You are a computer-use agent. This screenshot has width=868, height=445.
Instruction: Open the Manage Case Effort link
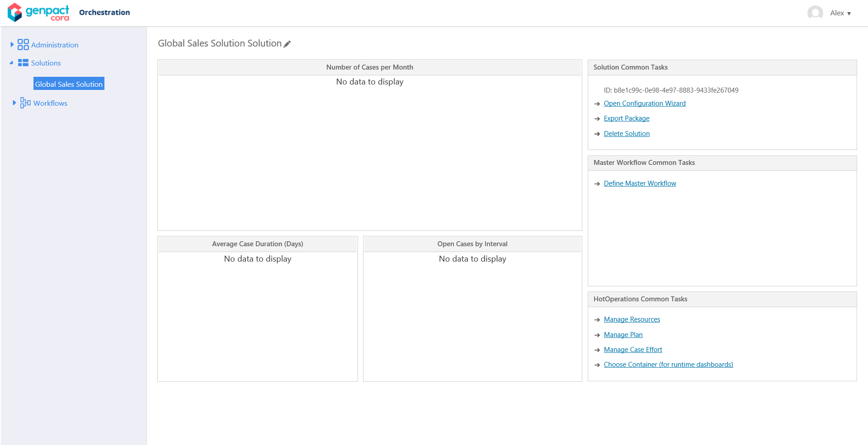pos(633,350)
